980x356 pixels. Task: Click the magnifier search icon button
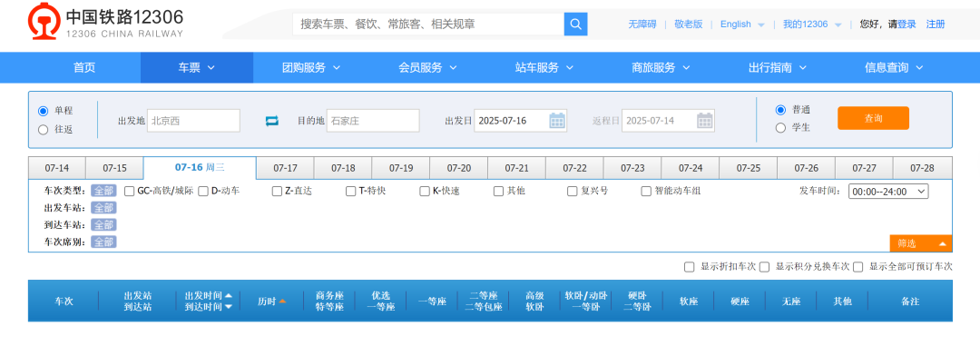[575, 25]
